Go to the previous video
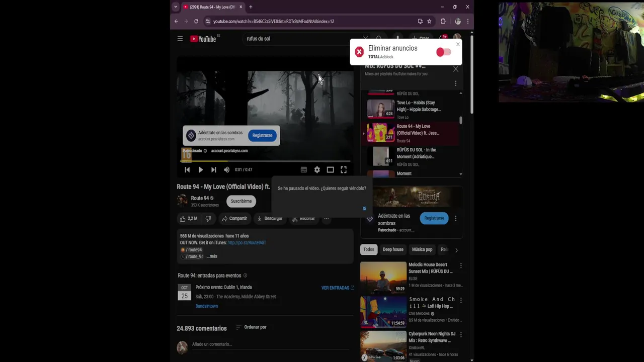Screen dimensions: 644x362 187,169
